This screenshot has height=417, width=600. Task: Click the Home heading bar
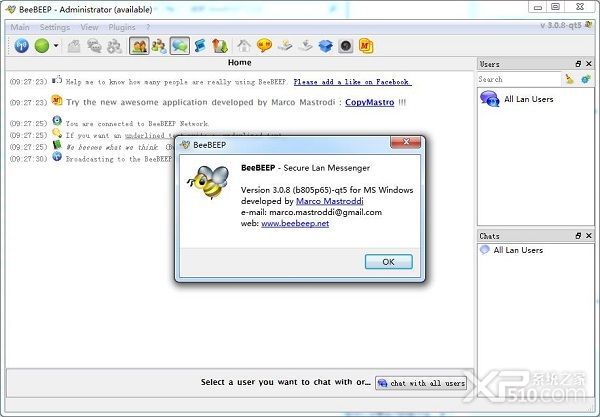tap(240, 63)
